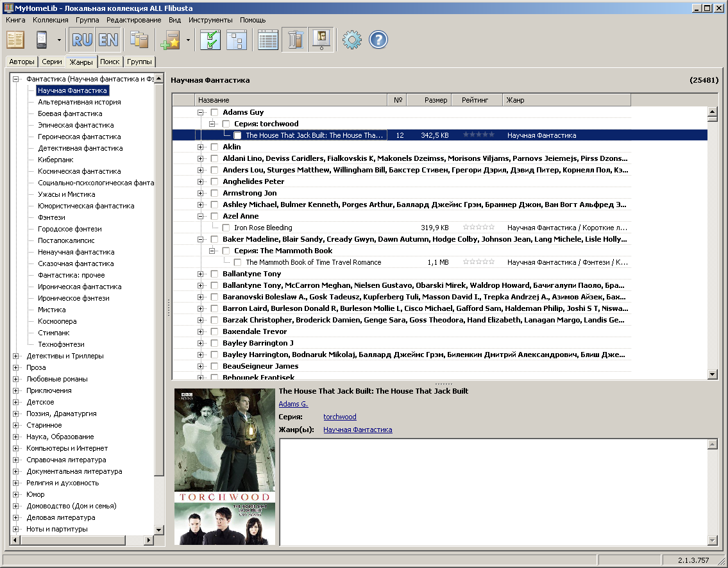The width and height of the screenshot is (728, 568).
Task: Check the Baxendale Trevor checkbox
Action: (x=214, y=332)
